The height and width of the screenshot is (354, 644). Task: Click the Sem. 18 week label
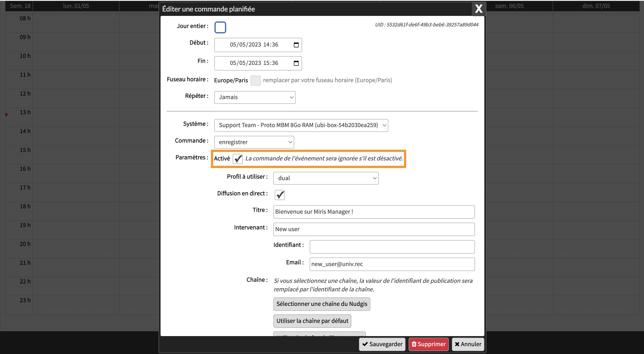pyautogui.click(x=20, y=6)
